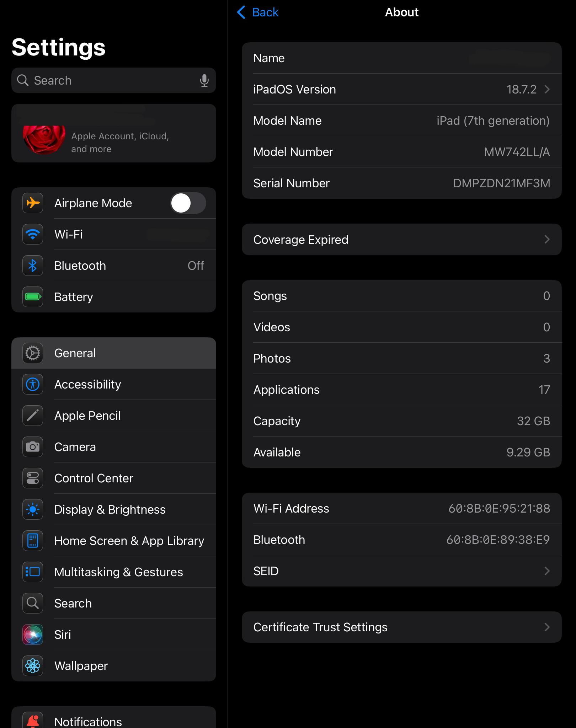Tap the blue back arrow icon
The image size is (576, 728).
pyautogui.click(x=241, y=12)
